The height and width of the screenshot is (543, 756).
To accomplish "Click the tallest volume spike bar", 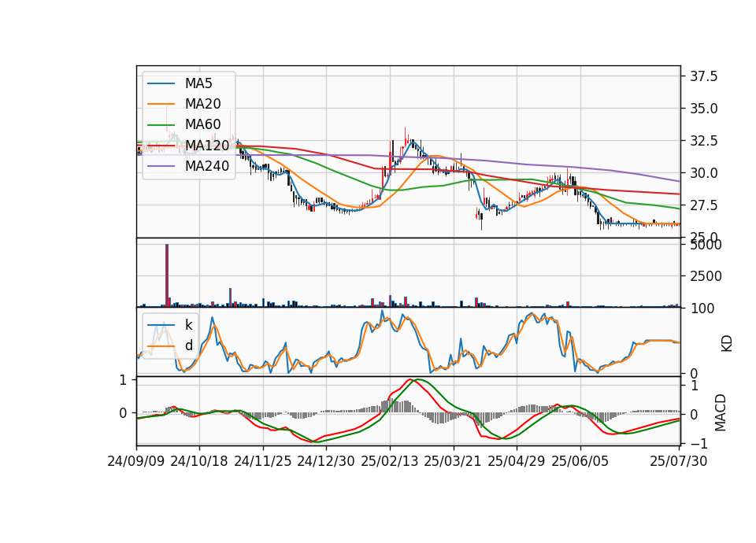I will [x=167, y=275].
